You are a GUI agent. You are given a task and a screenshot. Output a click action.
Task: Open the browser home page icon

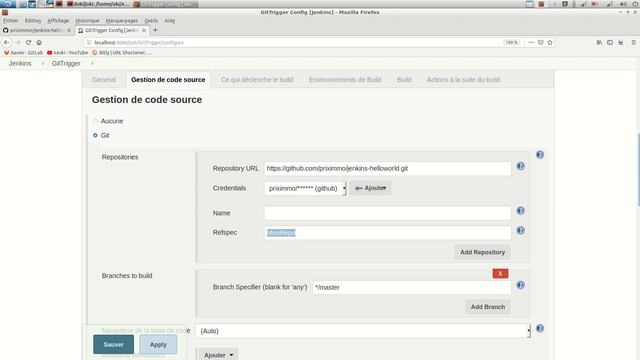coord(39,42)
